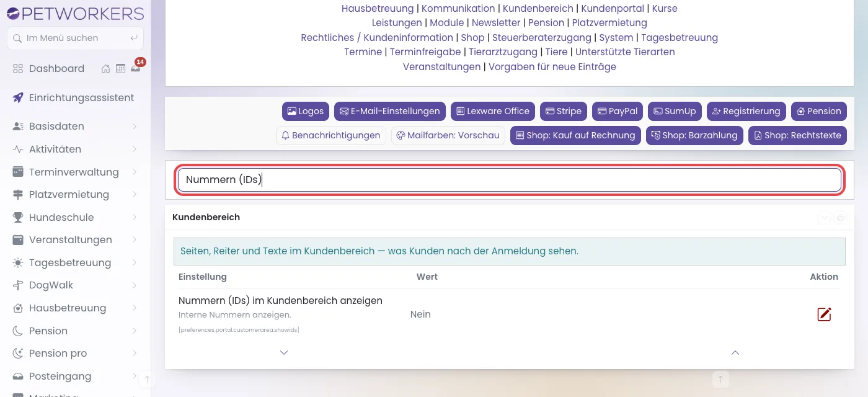Expand the Platzvermietung menu chevron
The height and width of the screenshot is (397, 868).
pos(135,194)
